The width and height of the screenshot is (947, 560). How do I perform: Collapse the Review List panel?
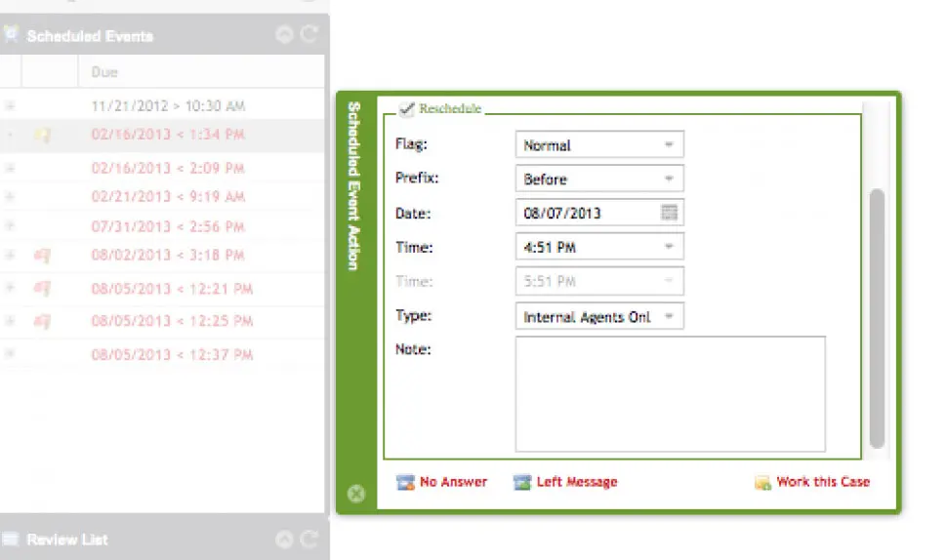coord(284,539)
